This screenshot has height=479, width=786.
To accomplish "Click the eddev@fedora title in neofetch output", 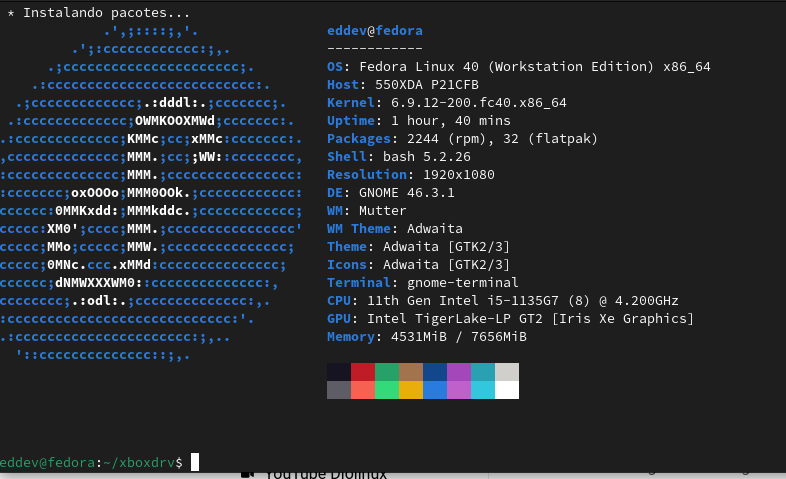I will tap(374, 31).
